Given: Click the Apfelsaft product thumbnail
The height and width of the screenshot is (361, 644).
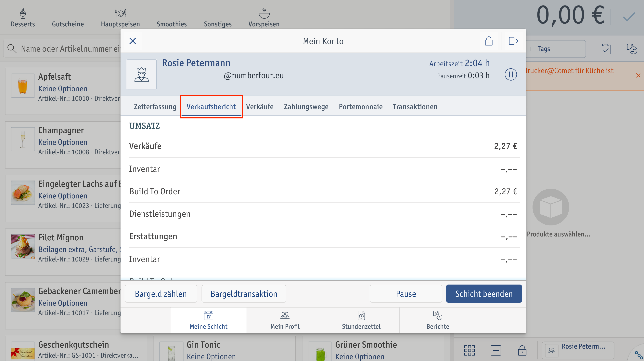Looking at the screenshot, I should point(23,86).
